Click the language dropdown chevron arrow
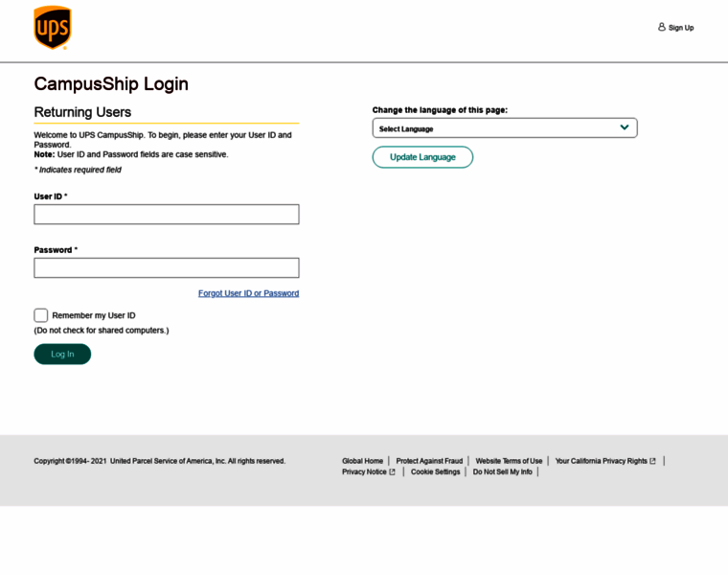 (x=625, y=127)
